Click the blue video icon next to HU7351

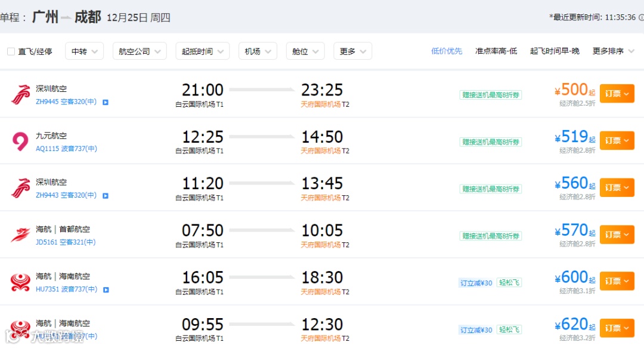(106, 290)
